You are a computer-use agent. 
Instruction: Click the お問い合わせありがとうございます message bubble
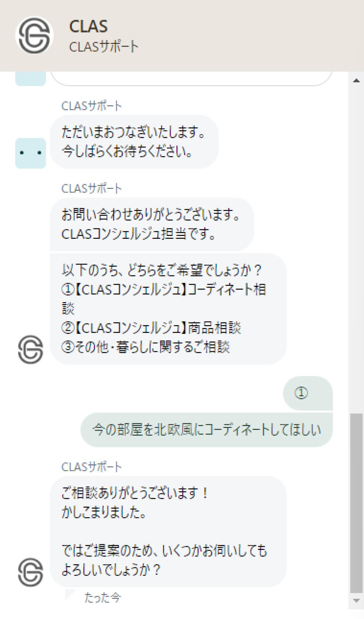tap(152, 224)
